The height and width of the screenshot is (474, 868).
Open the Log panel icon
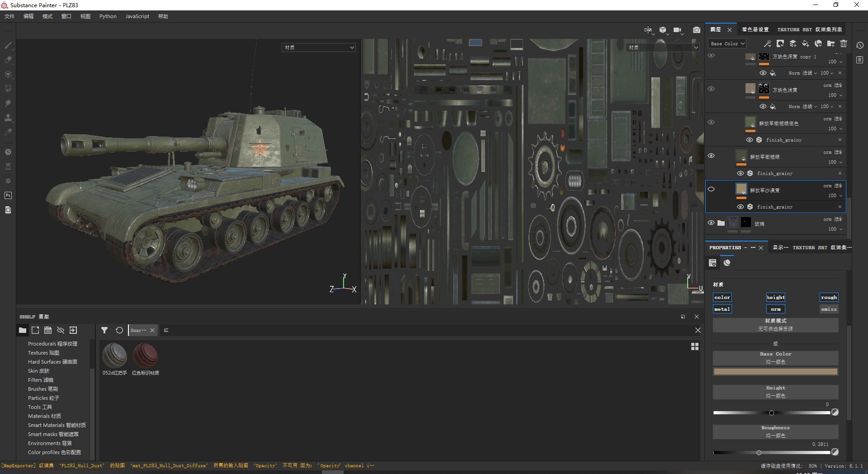860,60
